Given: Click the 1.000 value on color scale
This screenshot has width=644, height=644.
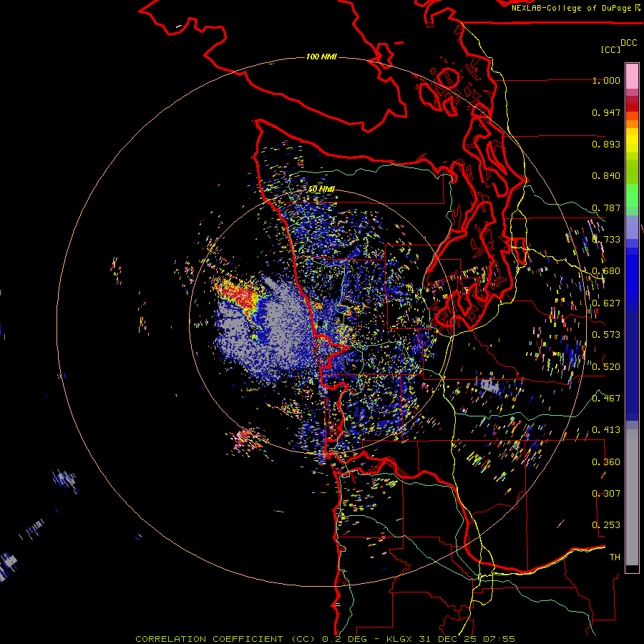Looking at the screenshot, I should tap(606, 80).
